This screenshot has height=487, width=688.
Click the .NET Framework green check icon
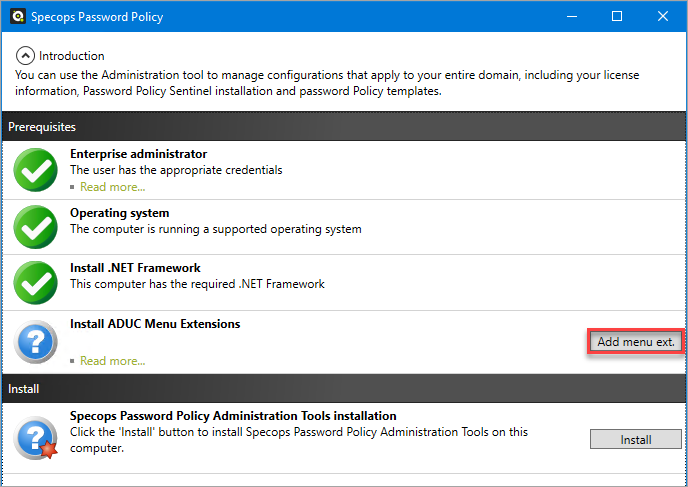coord(36,283)
